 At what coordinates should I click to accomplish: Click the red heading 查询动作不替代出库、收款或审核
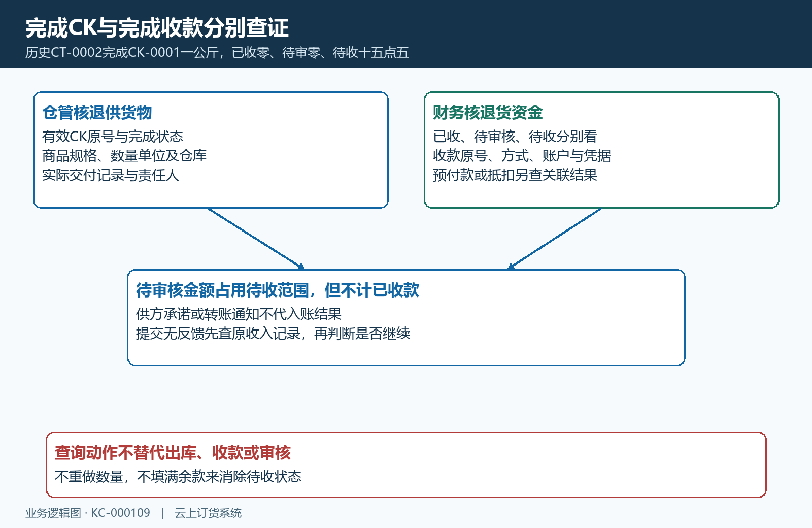pyautogui.click(x=173, y=452)
